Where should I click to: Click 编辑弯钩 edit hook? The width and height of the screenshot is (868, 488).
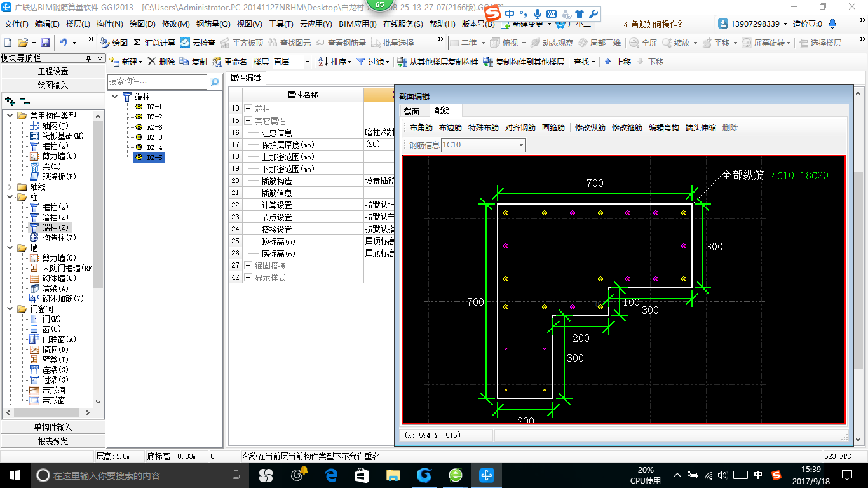coord(664,128)
